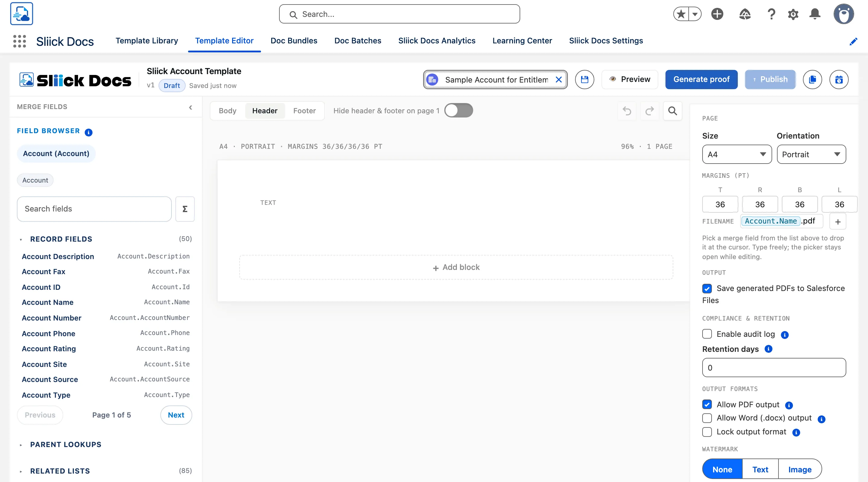
Task: Select Text watermark option
Action: pos(760,469)
